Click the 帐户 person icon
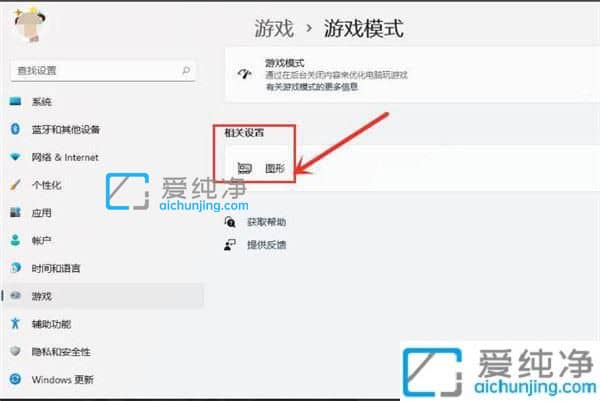Viewport: 600px width, 401px height. (15, 240)
